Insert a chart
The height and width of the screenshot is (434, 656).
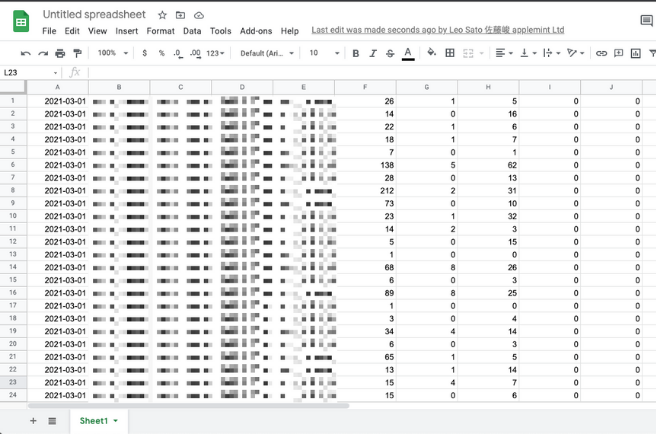click(x=636, y=53)
